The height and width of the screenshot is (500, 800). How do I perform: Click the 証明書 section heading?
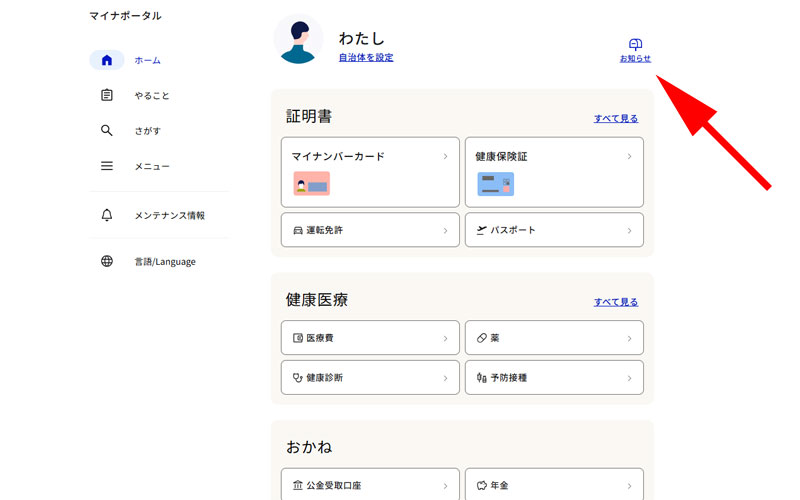309,116
